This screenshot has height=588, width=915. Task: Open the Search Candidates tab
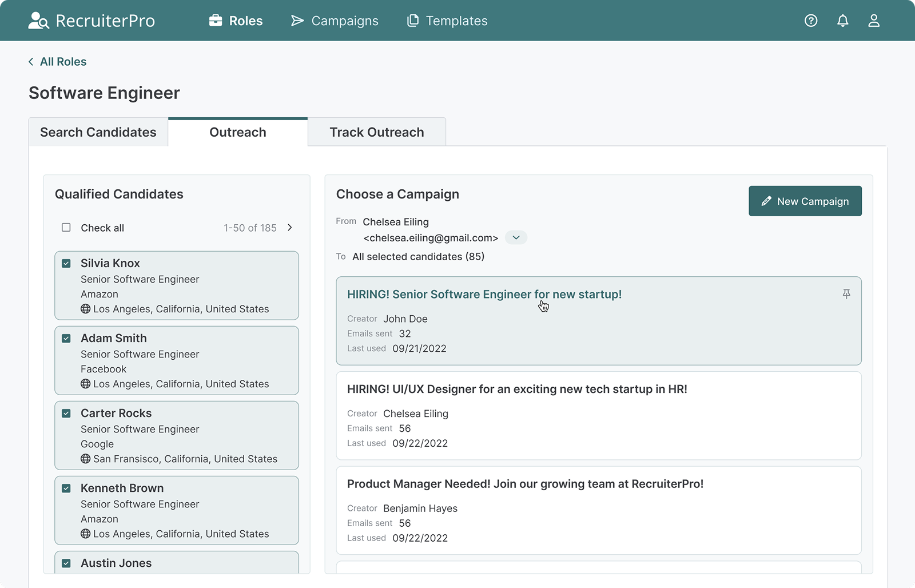[x=98, y=132]
